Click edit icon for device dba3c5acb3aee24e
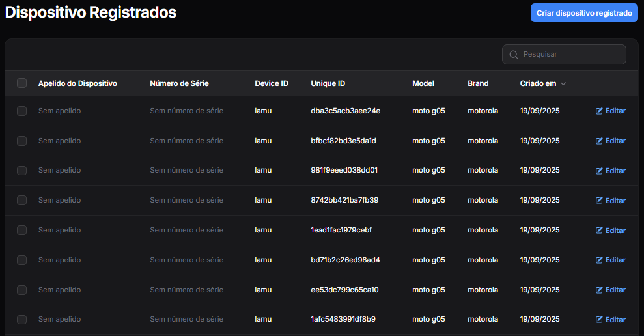 (599, 111)
